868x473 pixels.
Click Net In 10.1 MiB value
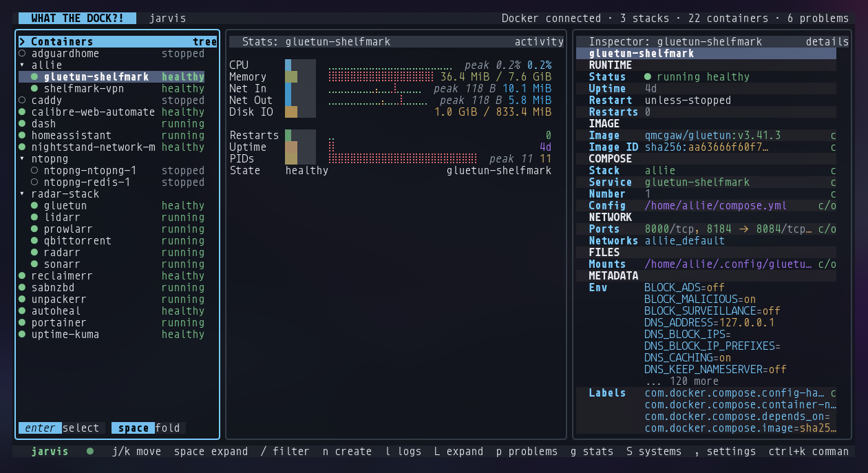click(527, 89)
